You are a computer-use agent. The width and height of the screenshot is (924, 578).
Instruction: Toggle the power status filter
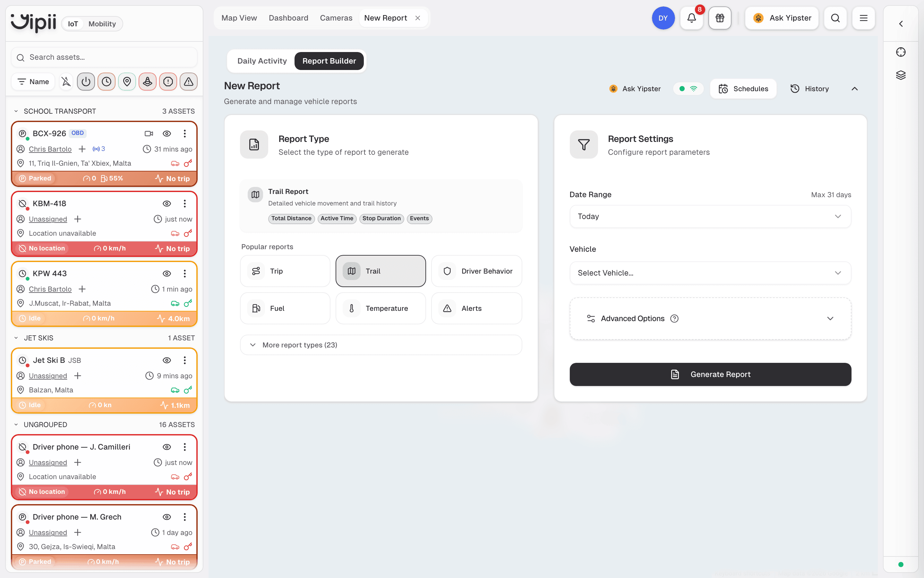(x=86, y=82)
